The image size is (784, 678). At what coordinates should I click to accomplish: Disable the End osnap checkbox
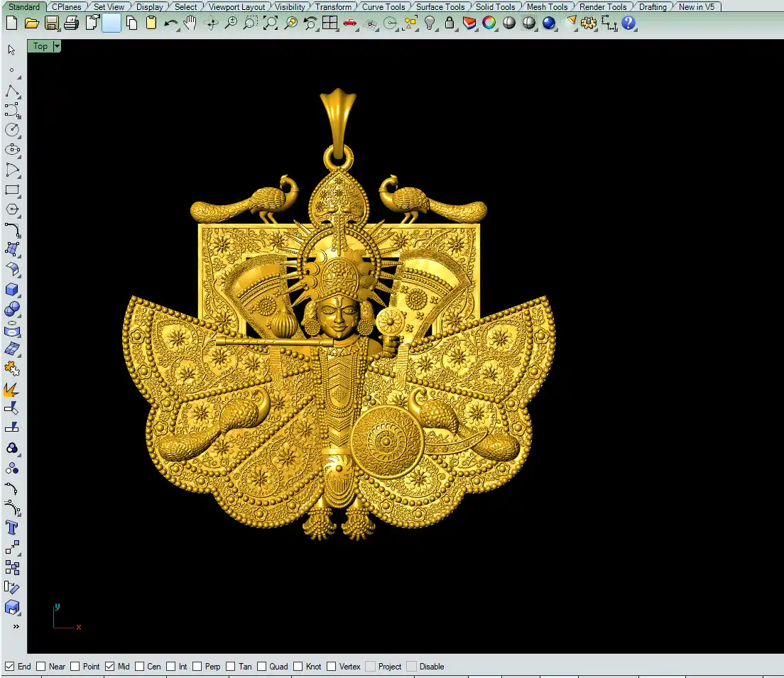10,667
